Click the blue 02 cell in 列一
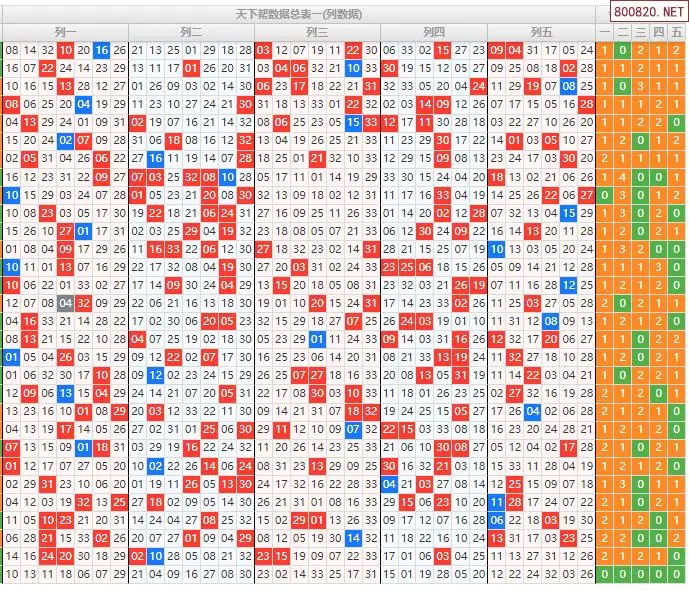Viewport: 689px width, 591px height. [x=65, y=140]
